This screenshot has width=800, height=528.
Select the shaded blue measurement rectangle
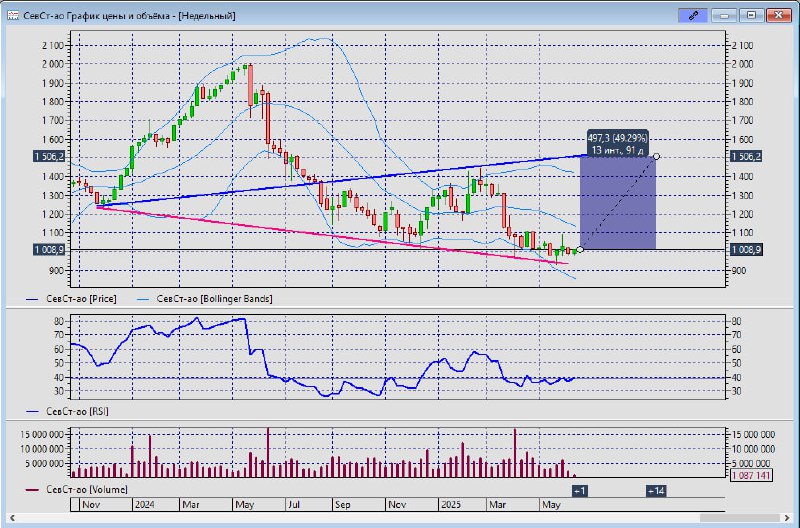point(618,203)
